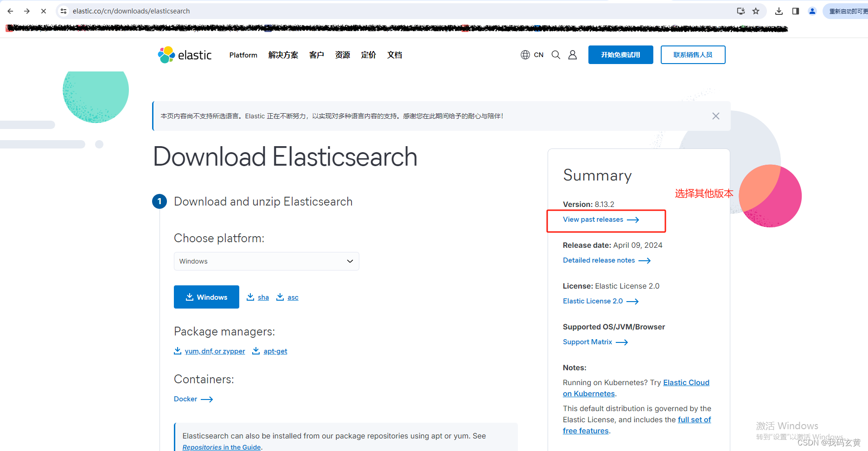868x451 pixels.
Task: Open the 文档 menu
Action: (395, 55)
